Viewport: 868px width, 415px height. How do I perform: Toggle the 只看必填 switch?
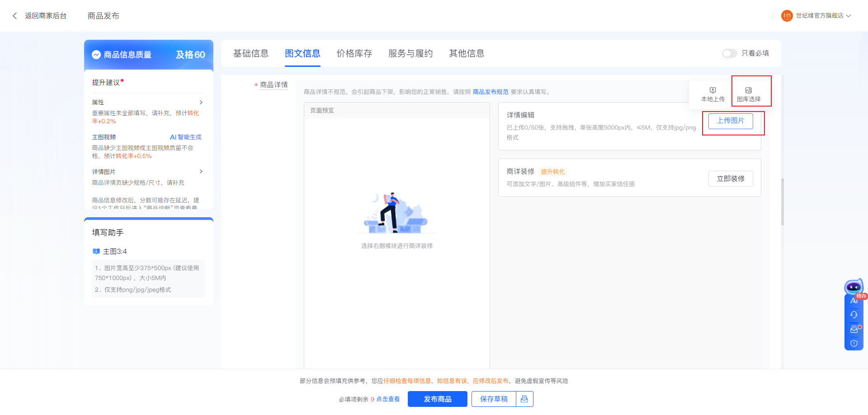[729, 53]
